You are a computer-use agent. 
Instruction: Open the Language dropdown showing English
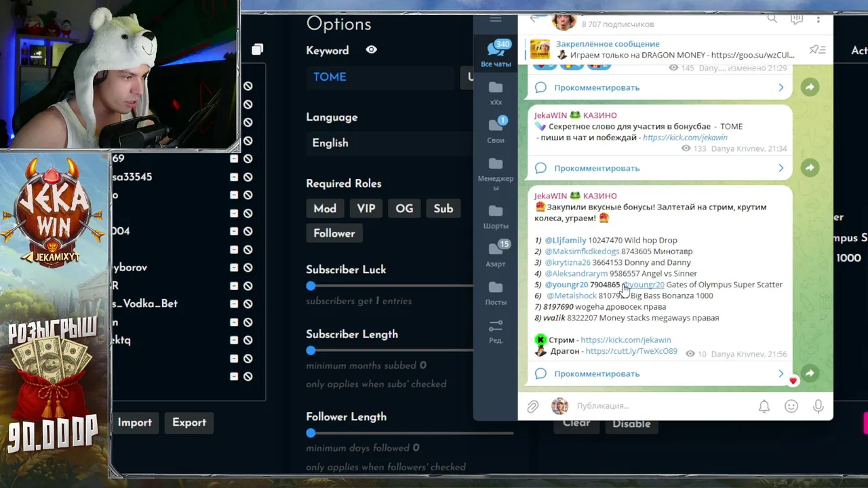(x=390, y=143)
